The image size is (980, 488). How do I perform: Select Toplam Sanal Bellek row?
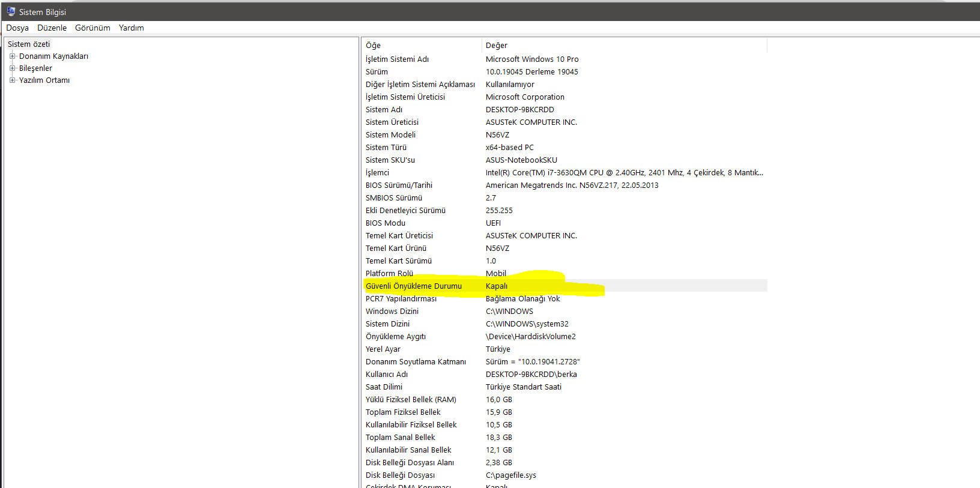pyautogui.click(x=400, y=437)
